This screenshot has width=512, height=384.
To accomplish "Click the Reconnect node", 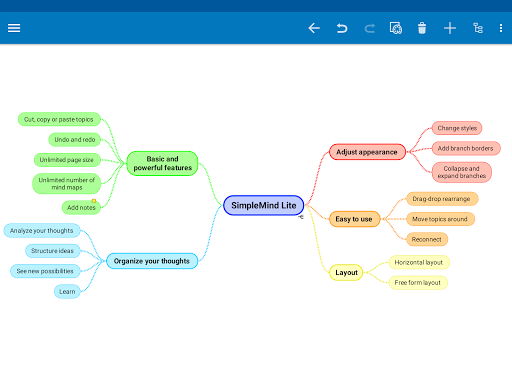I will coord(427,239).
